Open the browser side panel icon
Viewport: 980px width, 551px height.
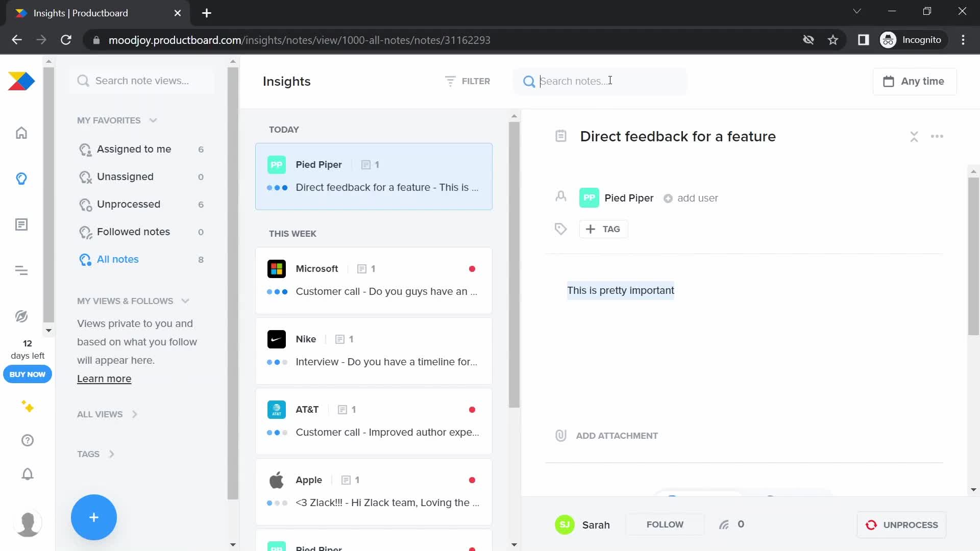(863, 40)
